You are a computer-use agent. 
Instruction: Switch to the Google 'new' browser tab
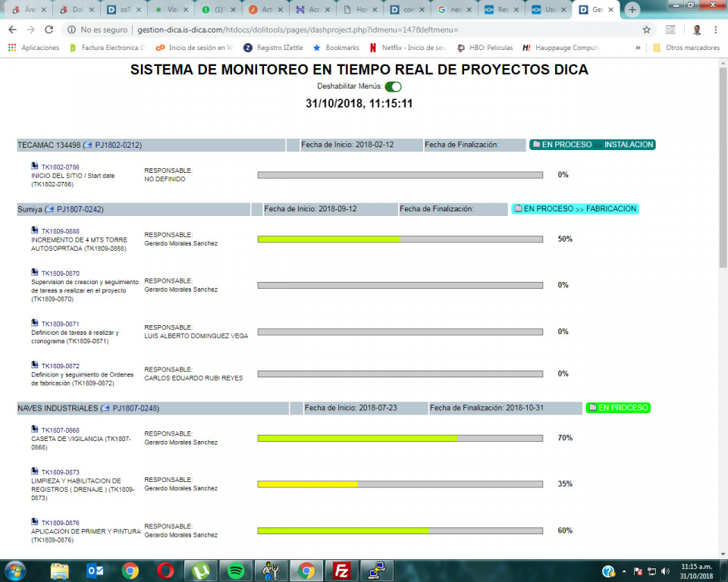click(x=454, y=10)
